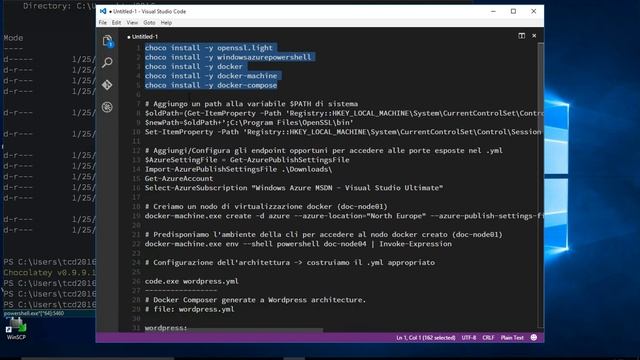
Task: Open the View menu
Action: 132,23
